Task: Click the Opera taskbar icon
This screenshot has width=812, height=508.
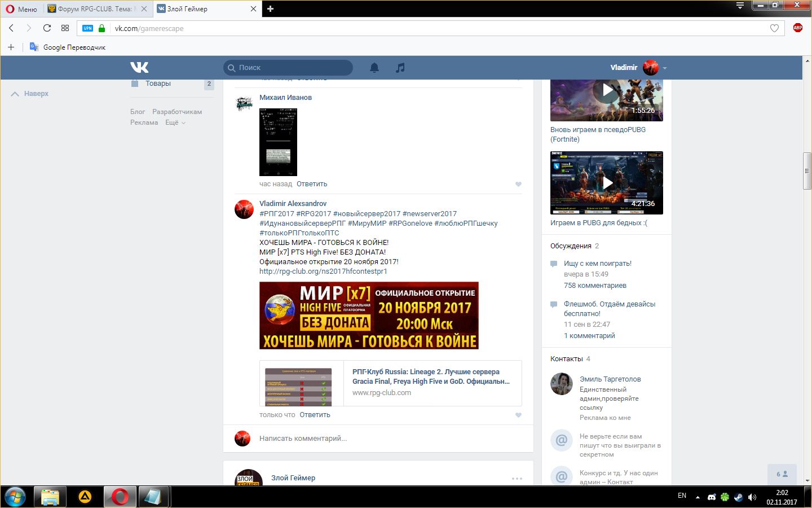Action: coord(120,497)
